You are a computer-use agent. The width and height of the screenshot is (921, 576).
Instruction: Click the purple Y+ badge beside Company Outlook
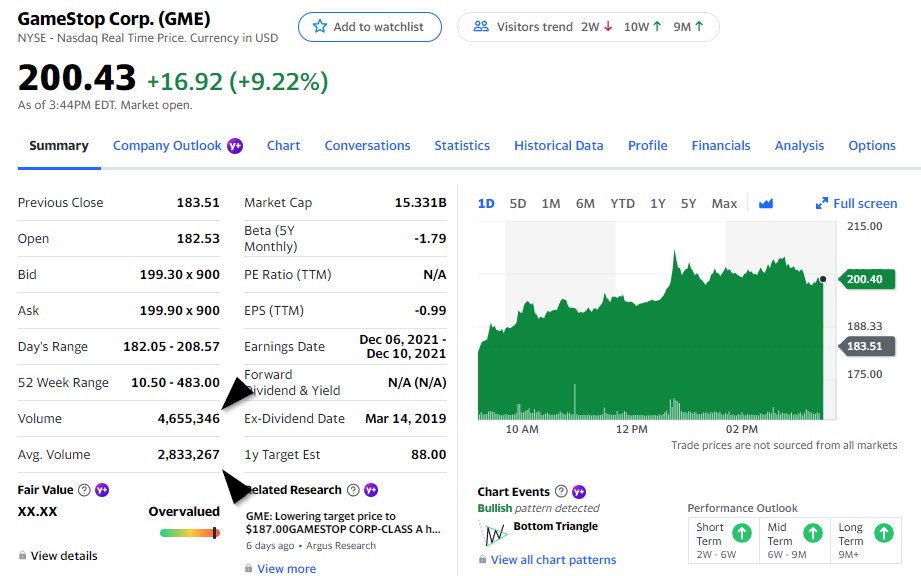click(235, 146)
